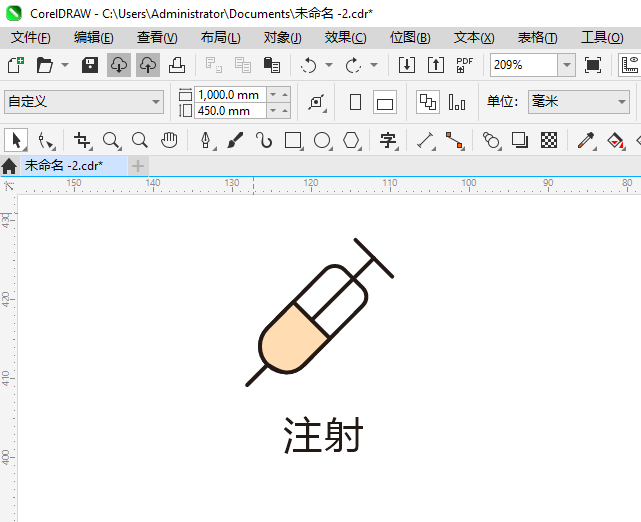Select the Color Eyedropper tool
This screenshot has height=522, width=641.
(586, 140)
